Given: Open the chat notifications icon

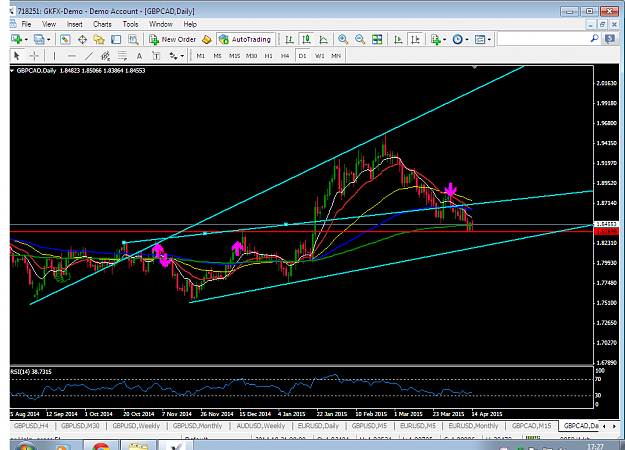Looking at the screenshot, I should [x=610, y=39].
